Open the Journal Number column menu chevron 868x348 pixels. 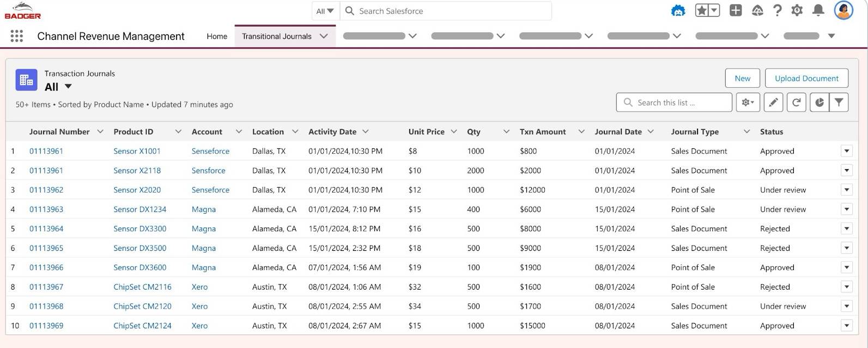point(100,131)
